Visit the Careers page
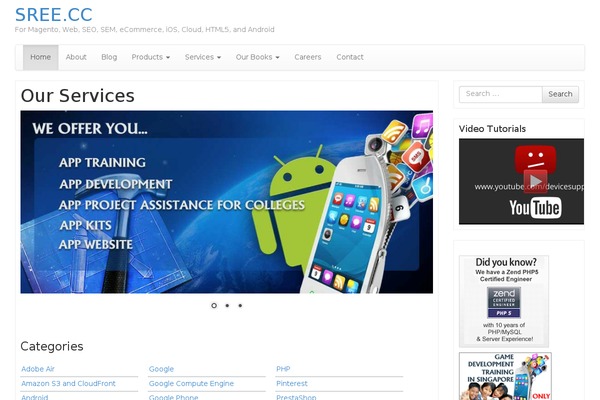This screenshot has height=400, width=600. (308, 57)
